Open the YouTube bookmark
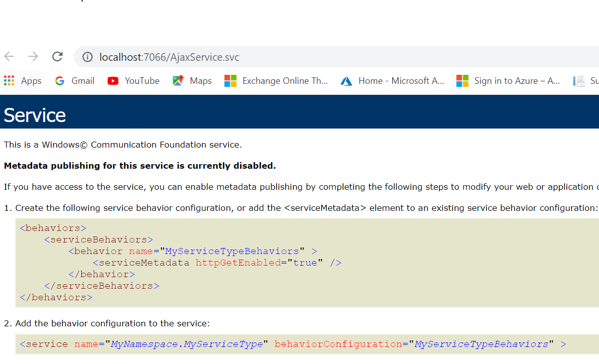599x364 pixels. coord(133,80)
